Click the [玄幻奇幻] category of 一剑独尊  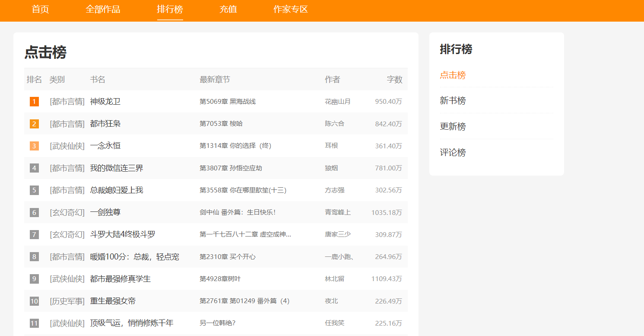(67, 212)
